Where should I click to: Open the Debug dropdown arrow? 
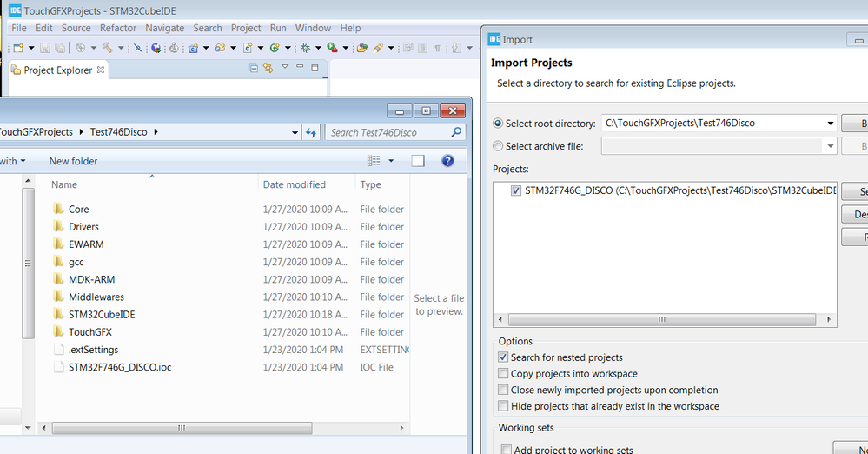(318, 48)
